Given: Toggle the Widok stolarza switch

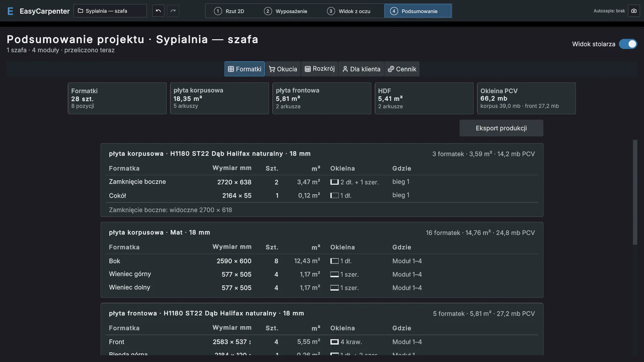Looking at the screenshot, I should 628,44.
